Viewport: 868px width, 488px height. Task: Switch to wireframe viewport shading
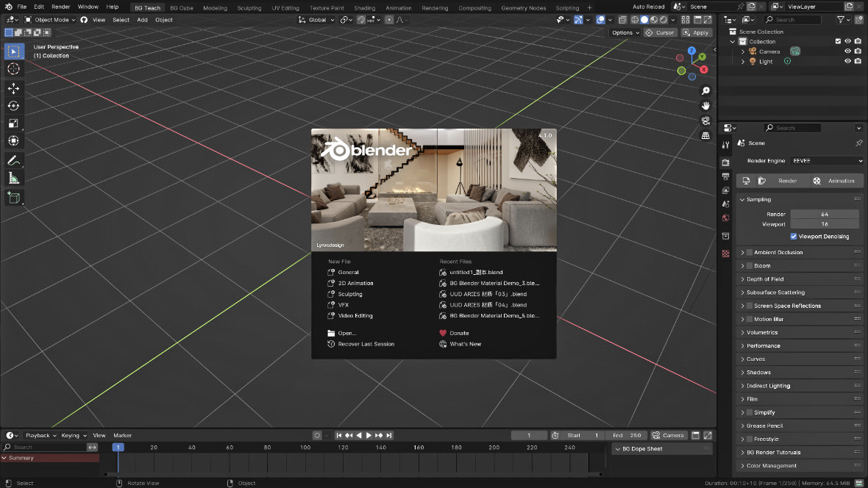(635, 20)
